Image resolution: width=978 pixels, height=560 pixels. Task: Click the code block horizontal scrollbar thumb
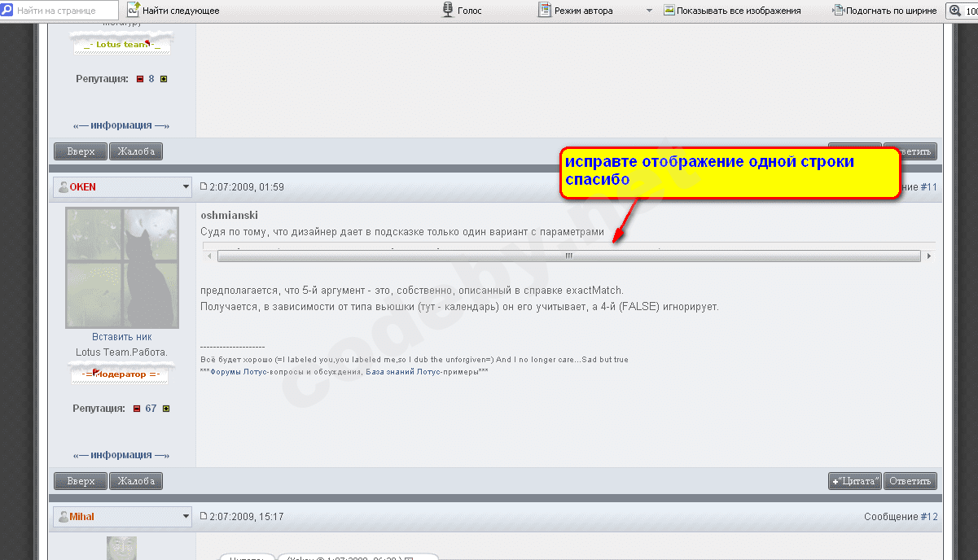click(569, 256)
